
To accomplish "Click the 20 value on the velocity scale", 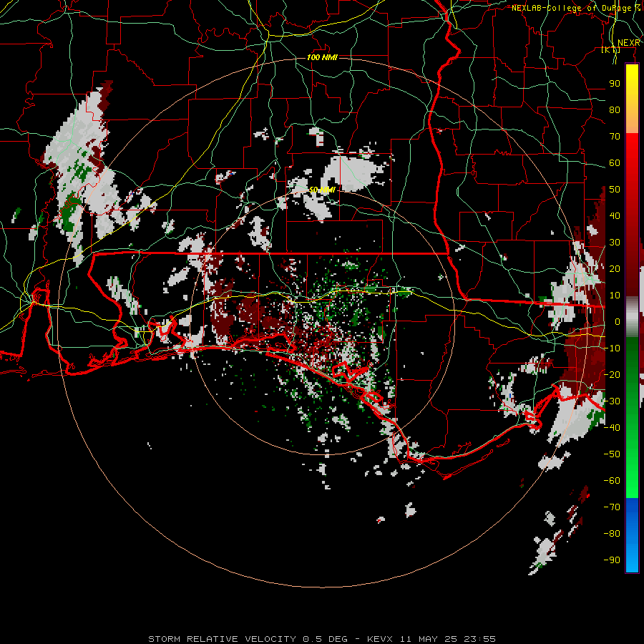I will (x=615, y=268).
